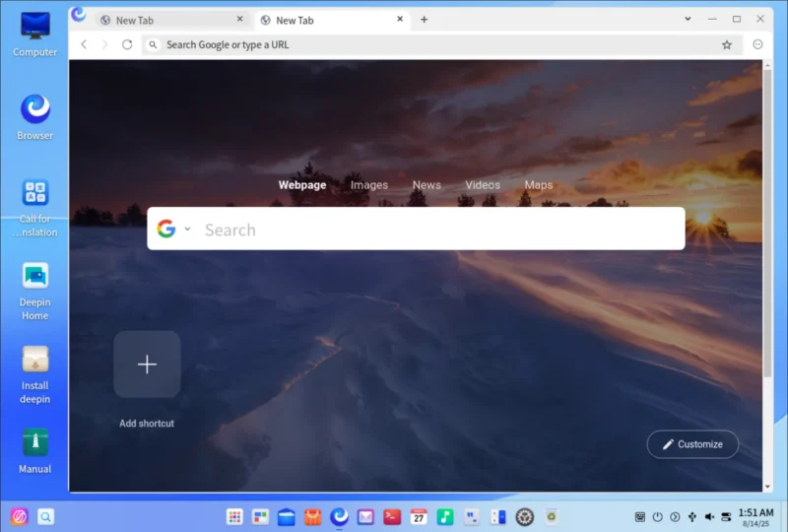This screenshot has height=532, width=788.
Task: Open the browser menu (three-dot circle)
Action: coord(757,44)
